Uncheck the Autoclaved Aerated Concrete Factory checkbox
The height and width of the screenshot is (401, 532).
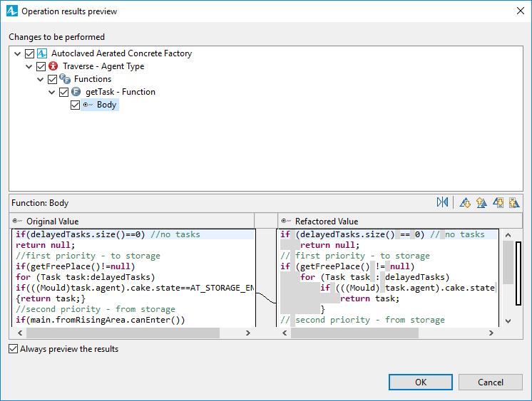(29, 53)
